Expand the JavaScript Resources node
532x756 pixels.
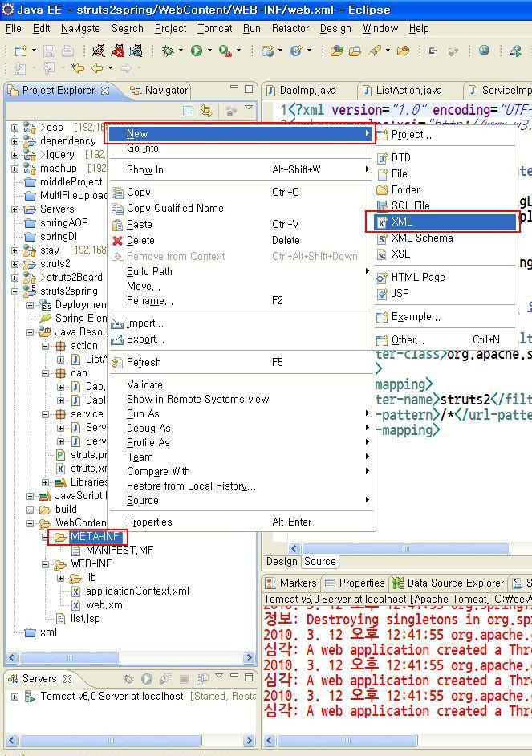click(30, 496)
